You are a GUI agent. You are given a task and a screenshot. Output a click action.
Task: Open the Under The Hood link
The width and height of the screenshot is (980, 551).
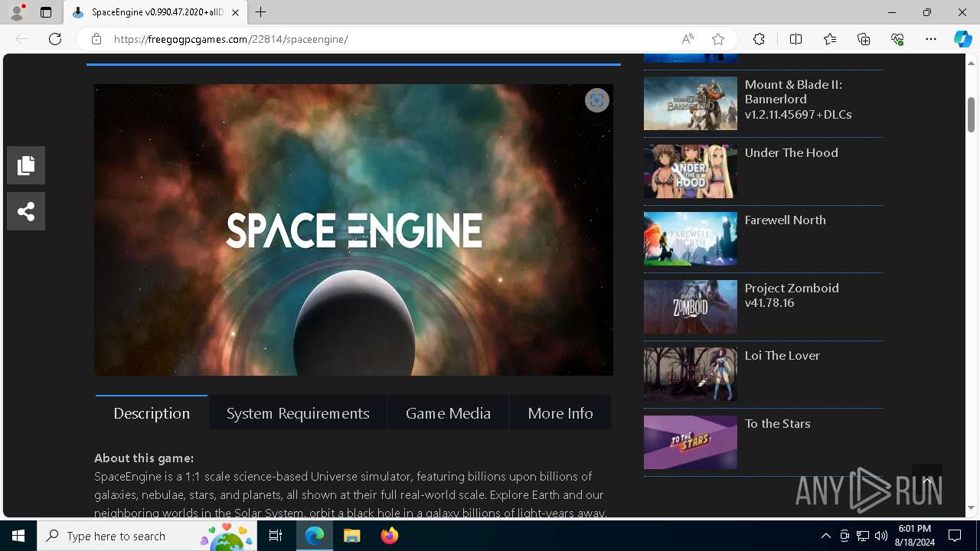point(792,152)
